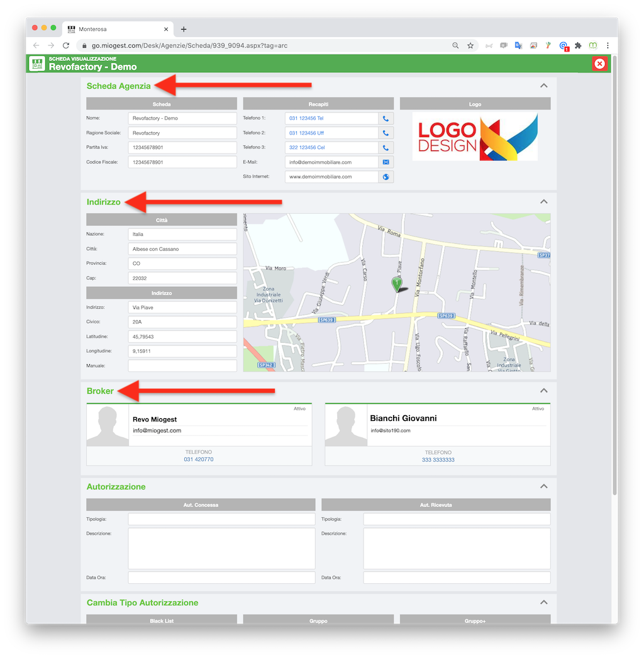Click the Manuale input field
Image resolution: width=644 pixels, height=658 pixels.
[x=182, y=365]
